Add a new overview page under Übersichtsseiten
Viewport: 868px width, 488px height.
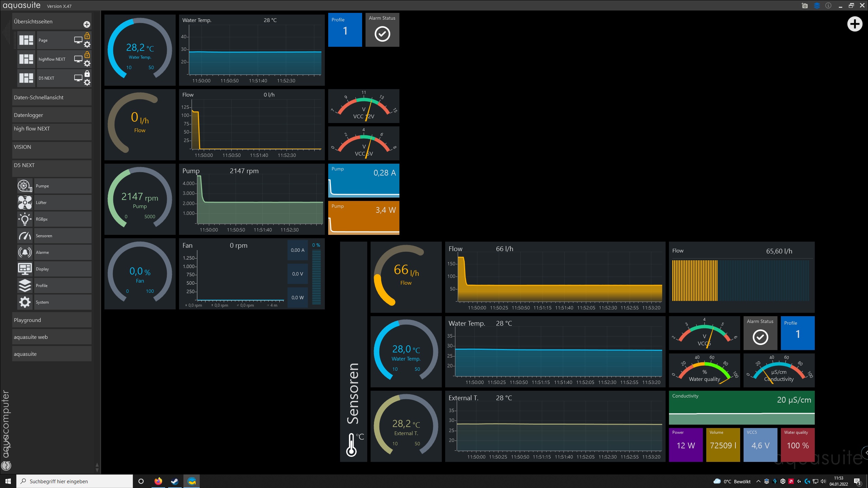click(x=87, y=24)
